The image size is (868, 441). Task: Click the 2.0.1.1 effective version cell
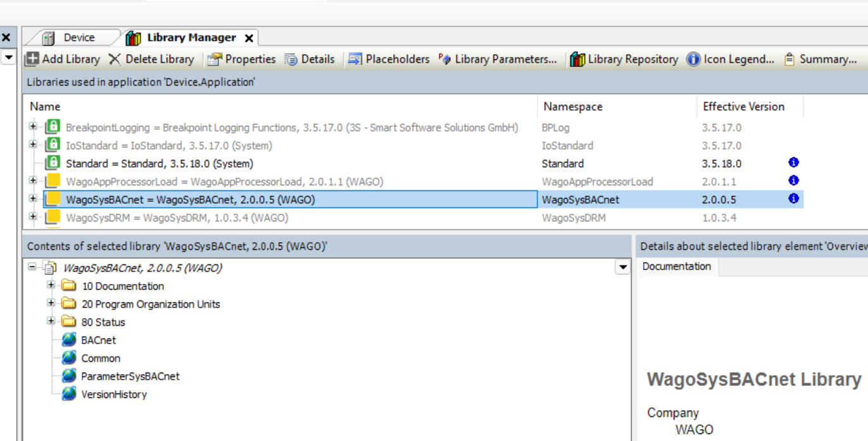coord(719,182)
